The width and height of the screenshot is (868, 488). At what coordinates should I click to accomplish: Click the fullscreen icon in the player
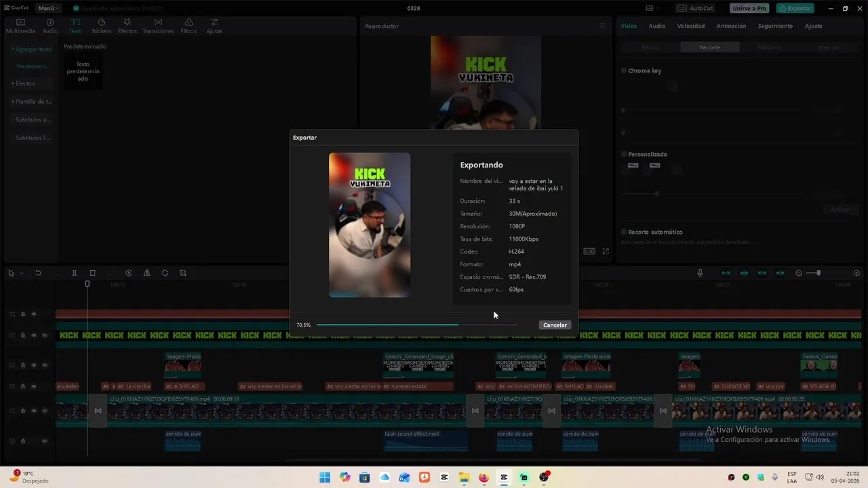[606, 251]
